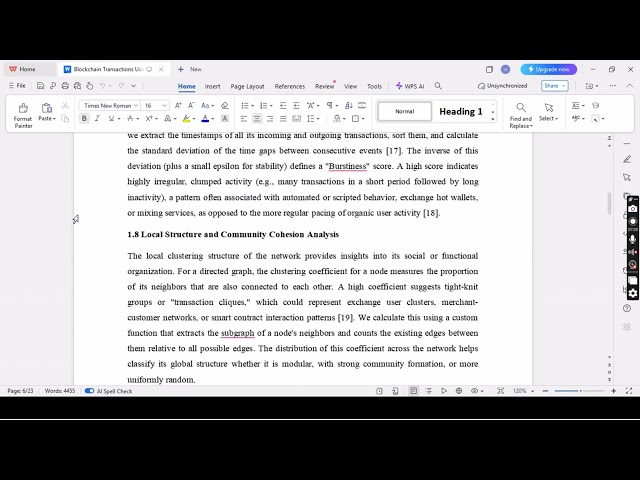The width and height of the screenshot is (640, 480).
Task: Click the Undo arrow icon
Action: (x=102, y=86)
